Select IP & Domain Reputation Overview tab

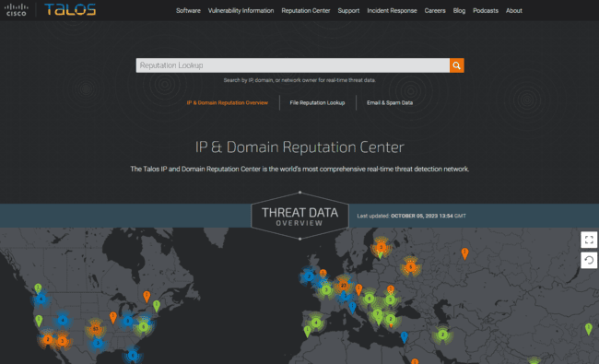pyautogui.click(x=228, y=102)
